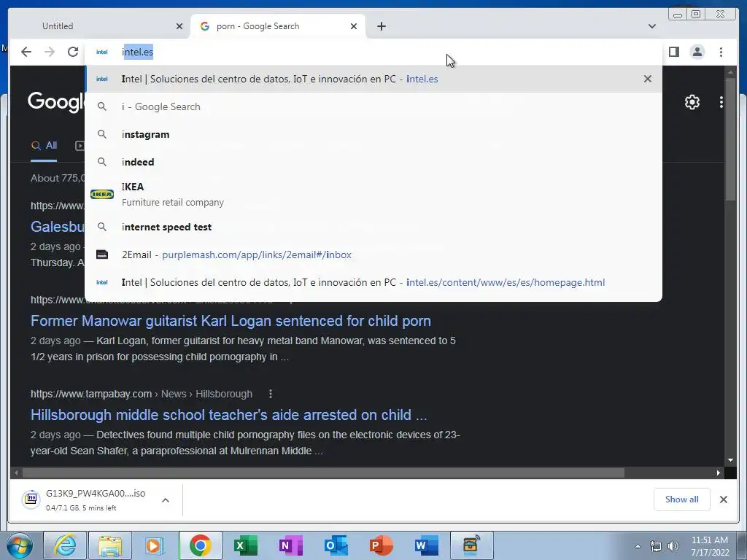The image size is (747, 560).
Task: Launch Outlook from the taskbar
Action: tap(336, 545)
